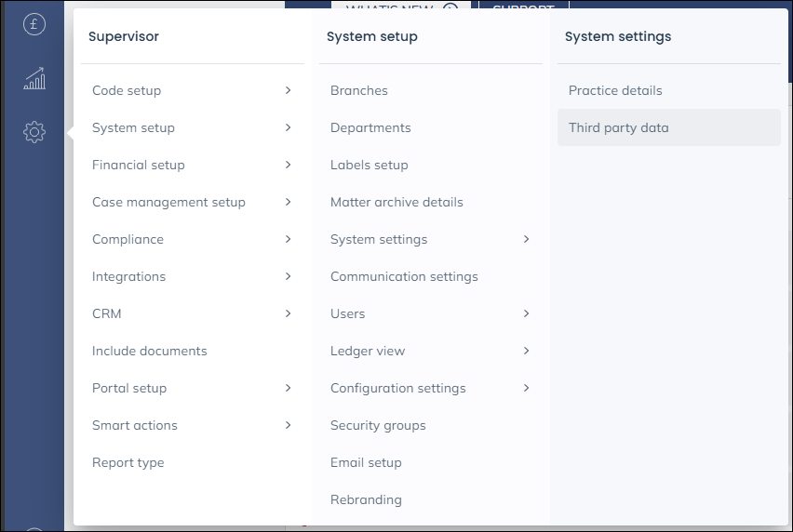Select Third party data option
This screenshot has height=532, width=793.
pyautogui.click(x=619, y=127)
